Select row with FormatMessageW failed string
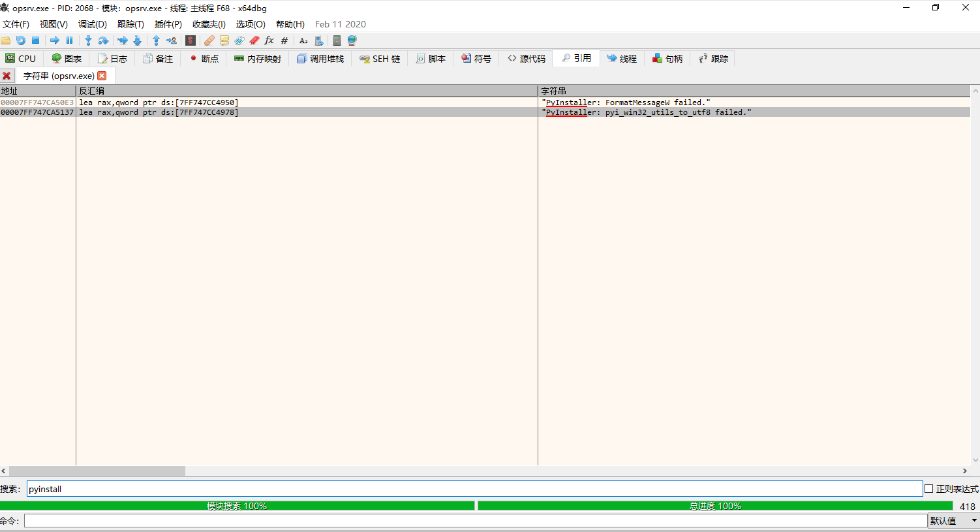Viewport: 980px width, 532px height. point(485,102)
